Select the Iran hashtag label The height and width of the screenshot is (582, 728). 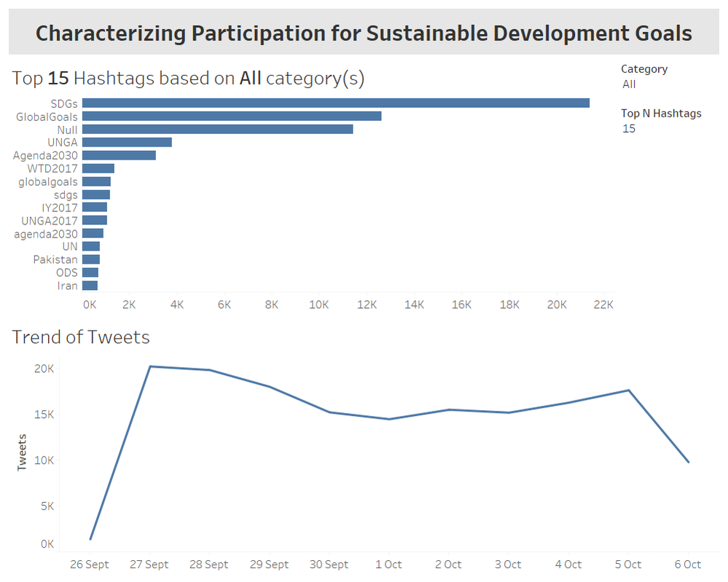tap(67, 286)
